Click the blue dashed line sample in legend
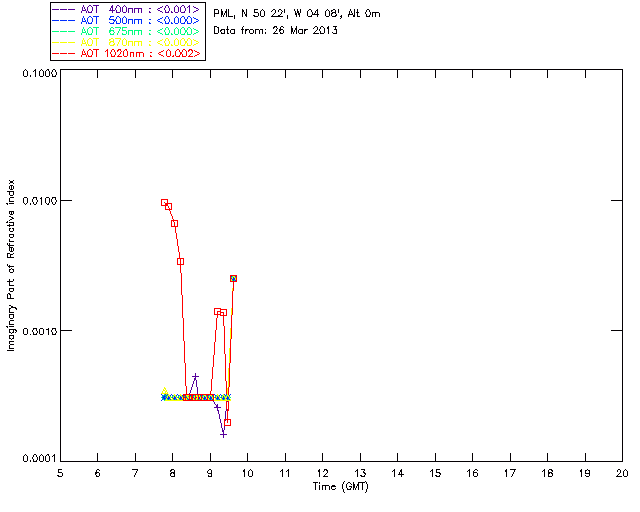Image resolution: width=640 pixels, height=512 pixels. (64, 20)
